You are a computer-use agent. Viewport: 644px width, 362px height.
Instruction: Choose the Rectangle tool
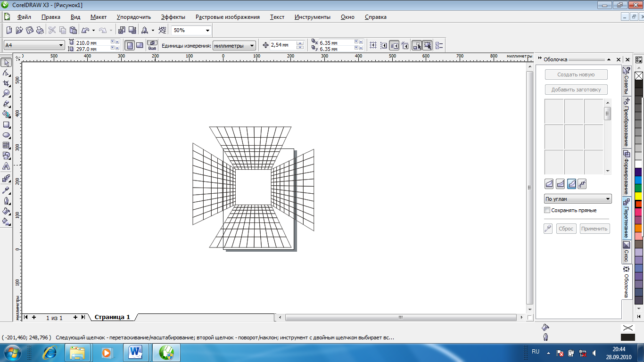pos(7,125)
